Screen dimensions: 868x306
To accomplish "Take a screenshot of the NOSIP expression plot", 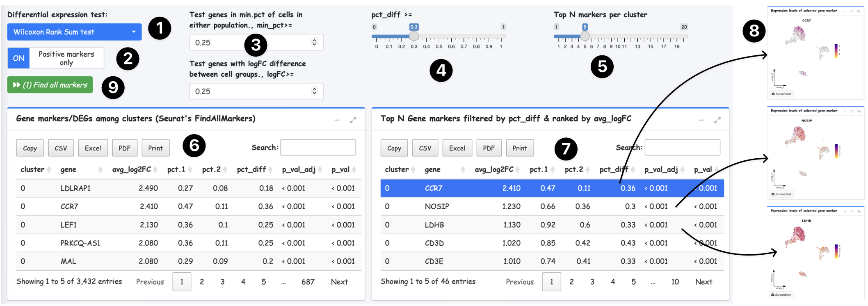I will 781,194.
